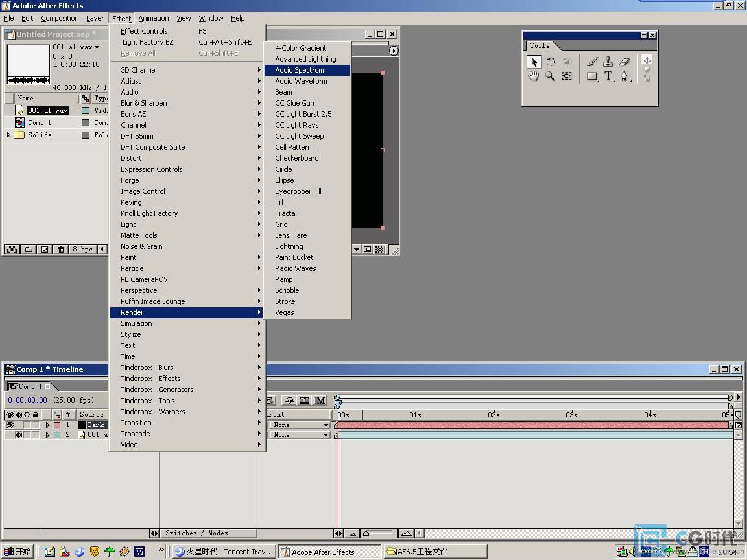
Task: Open Parent dropdown for layer 2
Action: pyautogui.click(x=300, y=435)
